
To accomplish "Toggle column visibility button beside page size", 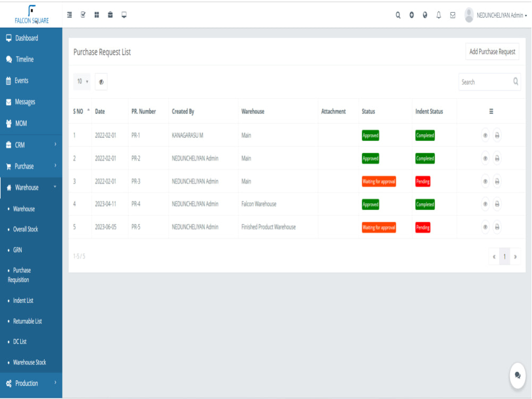I will 101,82.
